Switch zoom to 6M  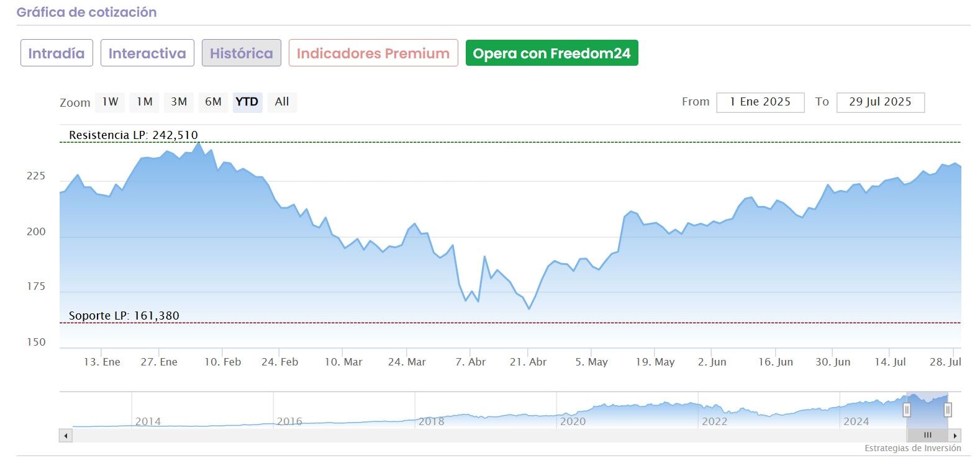[x=213, y=102]
